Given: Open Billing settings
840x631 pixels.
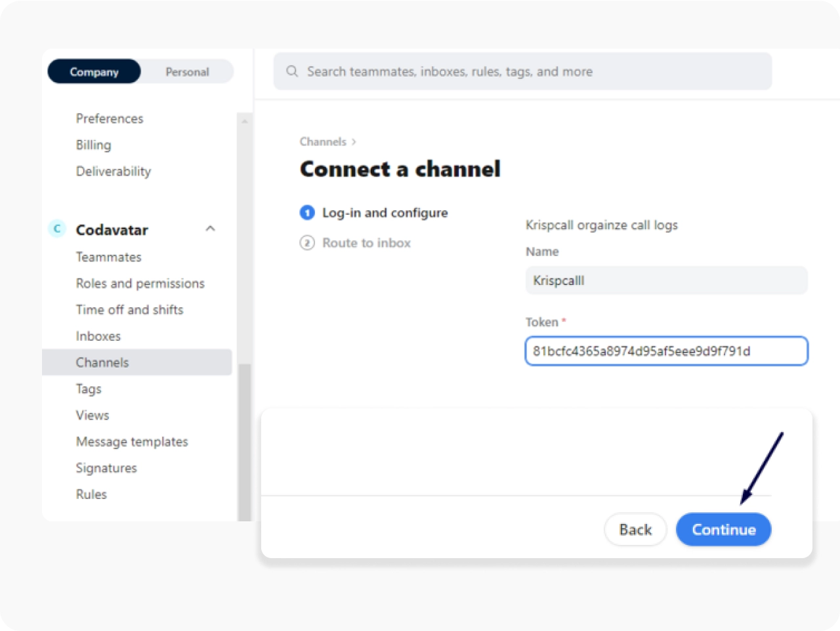Looking at the screenshot, I should [x=94, y=145].
